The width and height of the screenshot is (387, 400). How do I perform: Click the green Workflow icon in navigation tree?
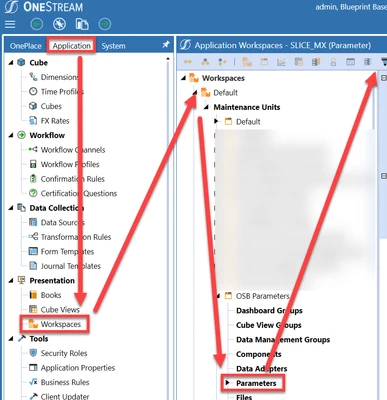pyautogui.click(x=21, y=135)
